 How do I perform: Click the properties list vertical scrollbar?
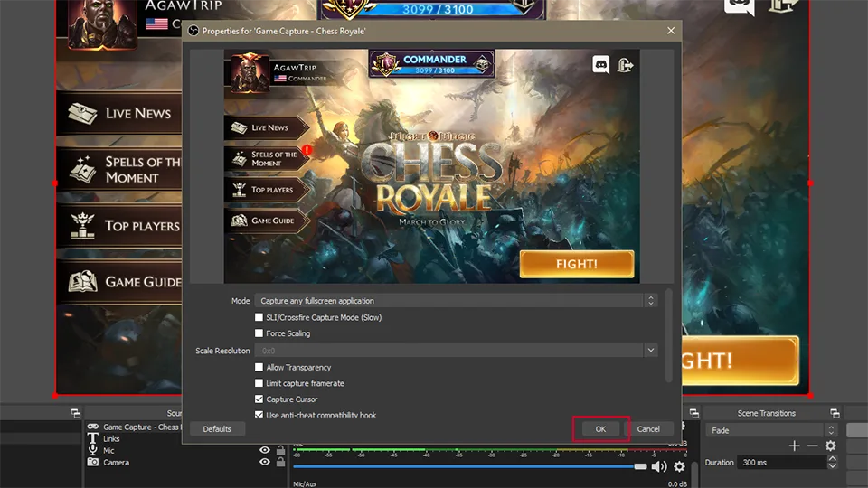[669, 334]
